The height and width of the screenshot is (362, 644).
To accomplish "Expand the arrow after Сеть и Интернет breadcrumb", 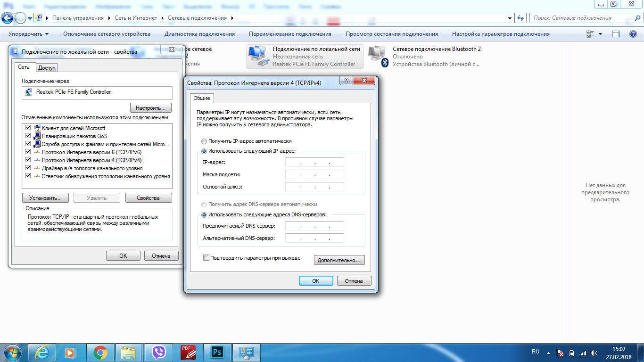I will point(162,18).
